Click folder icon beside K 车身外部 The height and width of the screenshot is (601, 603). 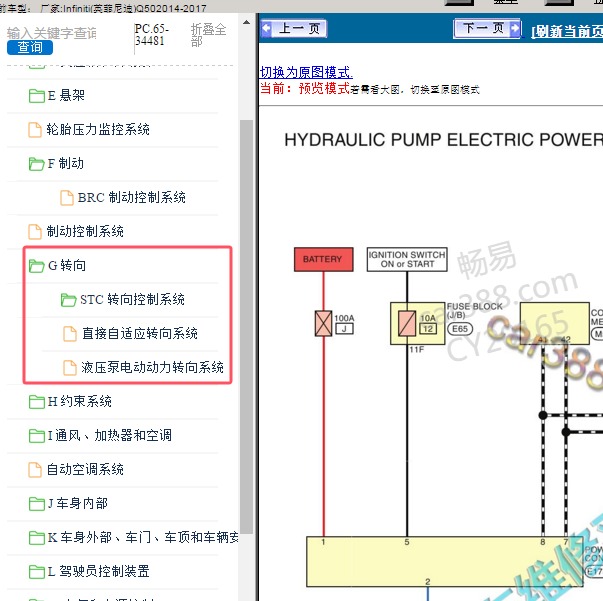pyautogui.click(x=37, y=538)
